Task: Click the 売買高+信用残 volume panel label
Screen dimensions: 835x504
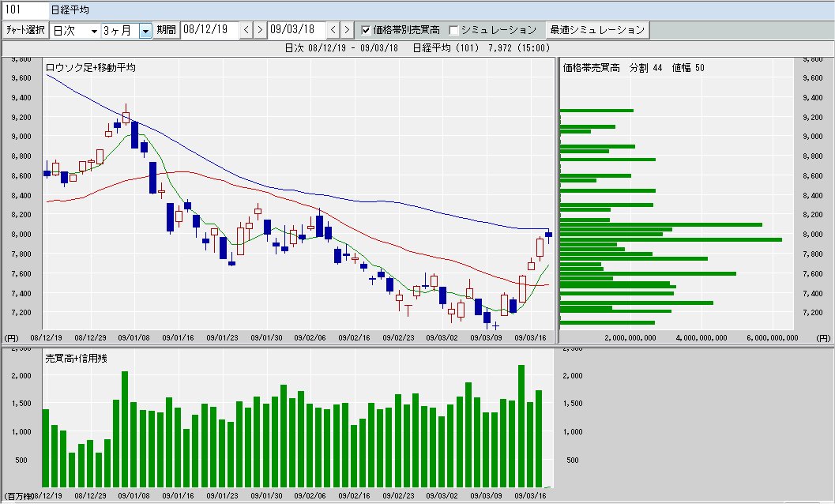Action: tap(76, 358)
